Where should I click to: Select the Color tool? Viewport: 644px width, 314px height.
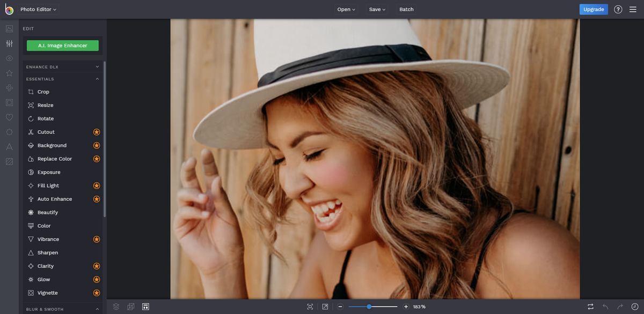coord(63,226)
